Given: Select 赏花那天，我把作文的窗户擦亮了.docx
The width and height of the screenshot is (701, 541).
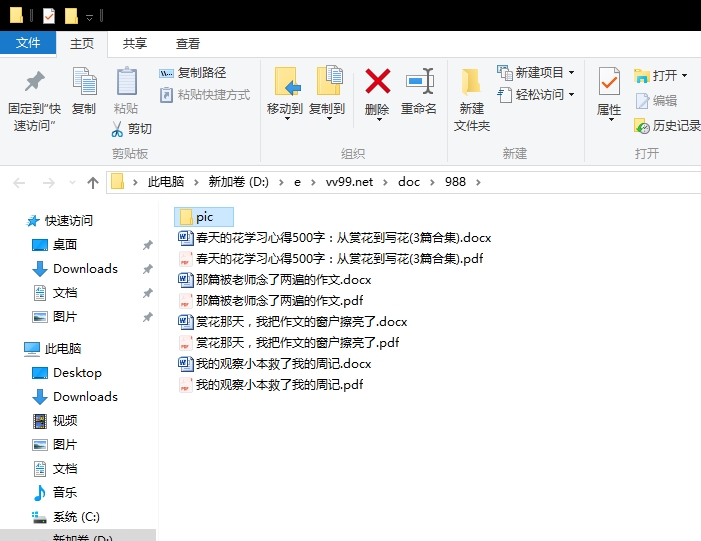Looking at the screenshot, I should click(x=292, y=321).
